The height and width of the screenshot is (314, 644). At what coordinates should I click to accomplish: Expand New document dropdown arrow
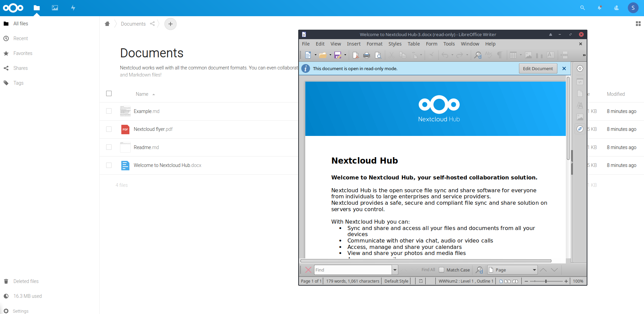click(x=315, y=55)
